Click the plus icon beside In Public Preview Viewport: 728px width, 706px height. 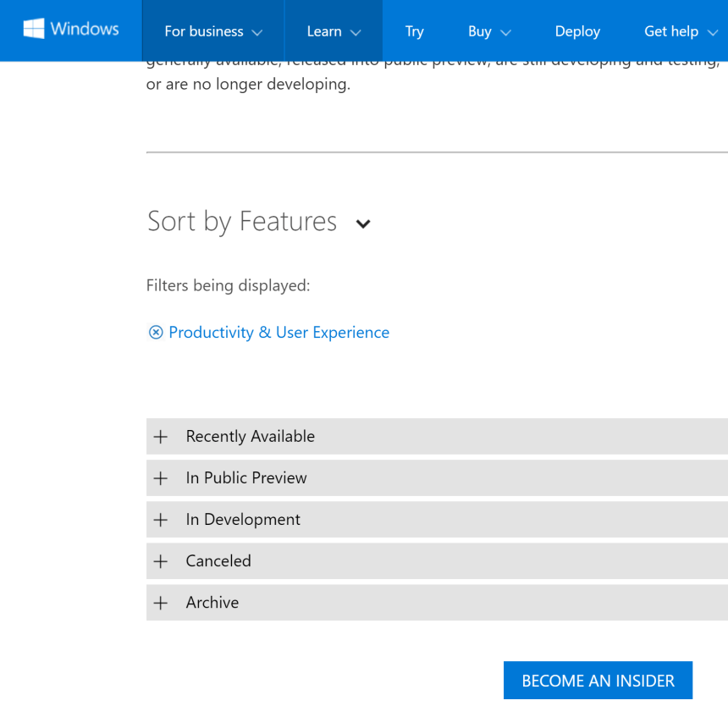click(161, 477)
